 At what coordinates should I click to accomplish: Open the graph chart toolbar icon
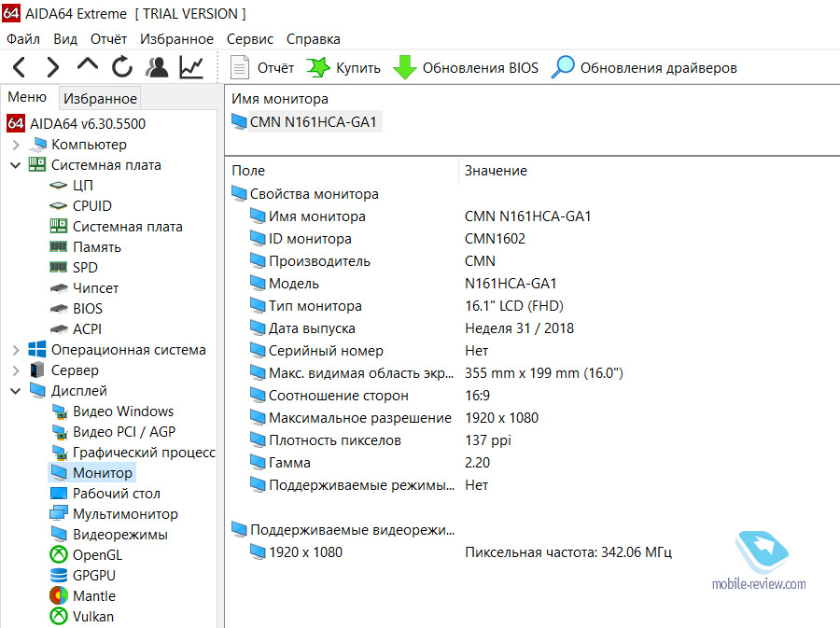(x=191, y=67)
